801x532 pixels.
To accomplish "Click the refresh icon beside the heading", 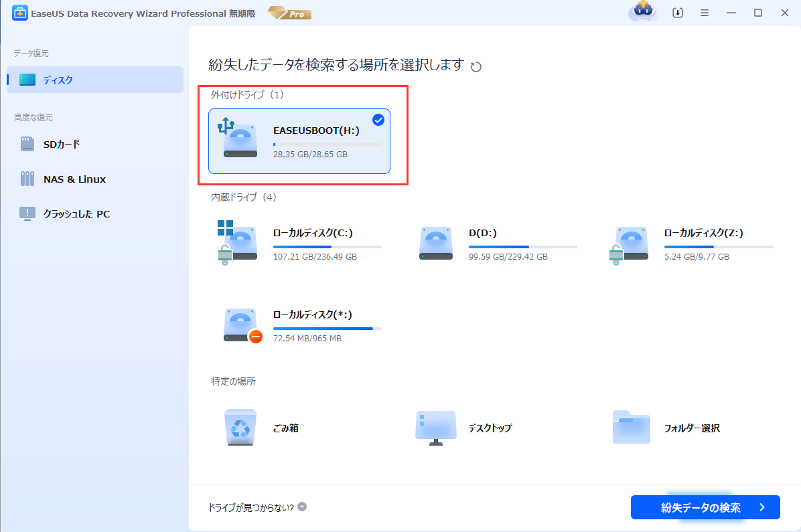I will coord(476,66).
